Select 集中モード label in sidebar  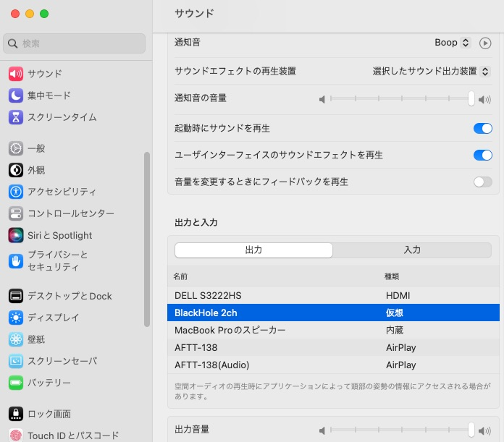point(49,95)
